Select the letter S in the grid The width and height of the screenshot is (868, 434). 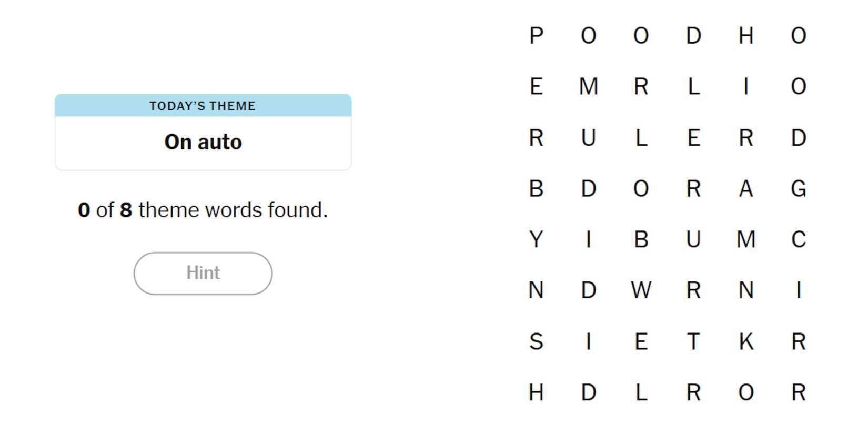pyautogui.click(x=536, y=341)
